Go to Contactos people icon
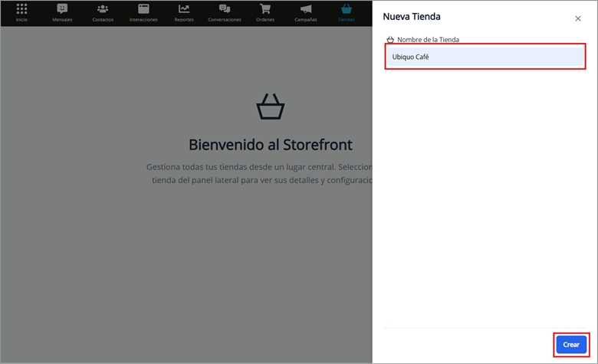The height and width of the screenshot is (364, 598). point(103,9)
